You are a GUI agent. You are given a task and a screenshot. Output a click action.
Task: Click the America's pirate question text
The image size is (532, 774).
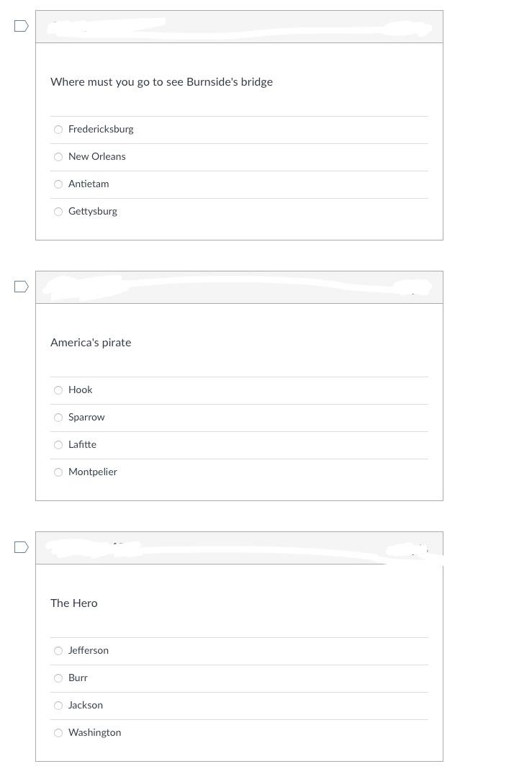91,343
